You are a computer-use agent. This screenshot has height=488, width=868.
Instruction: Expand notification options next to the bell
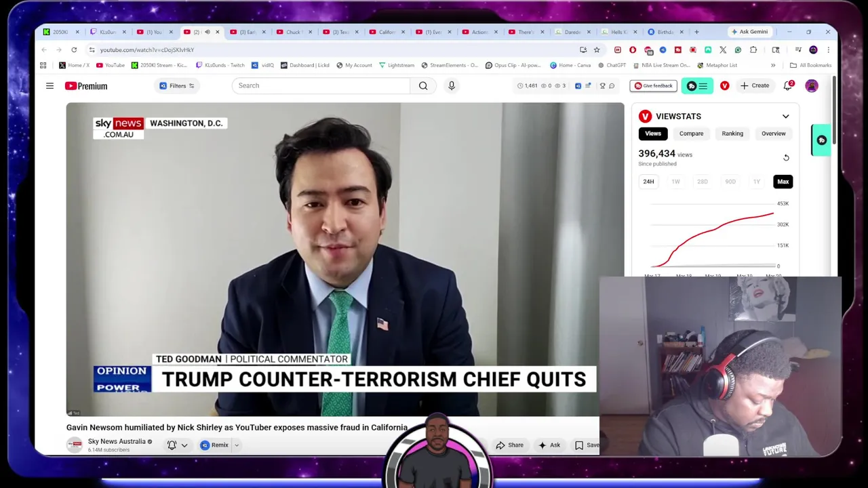184,445
